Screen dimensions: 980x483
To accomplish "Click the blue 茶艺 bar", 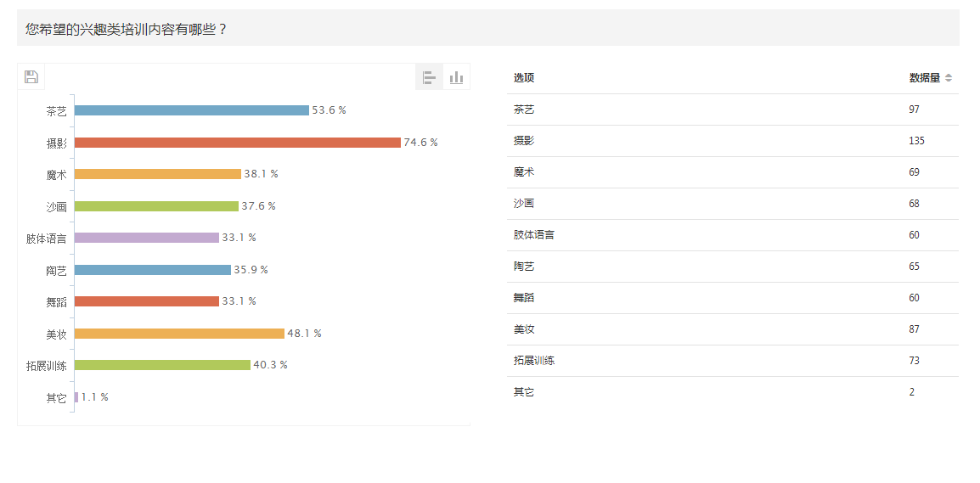I will (192, 110).
